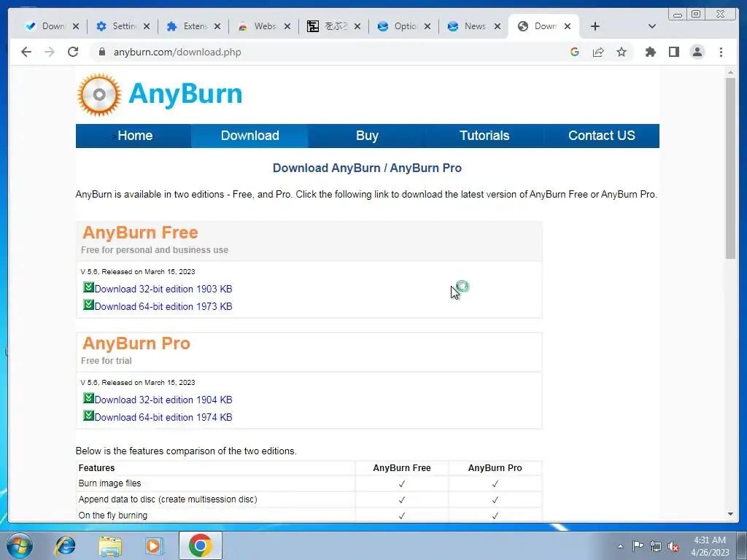Close the active Download tab
747x560 pixels.
click(568, 26)
